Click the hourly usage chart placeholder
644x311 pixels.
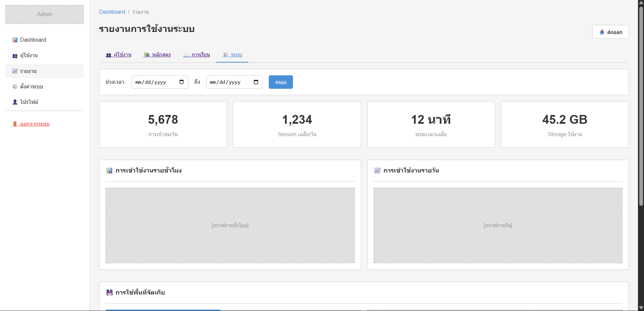(x=230, y=225)
